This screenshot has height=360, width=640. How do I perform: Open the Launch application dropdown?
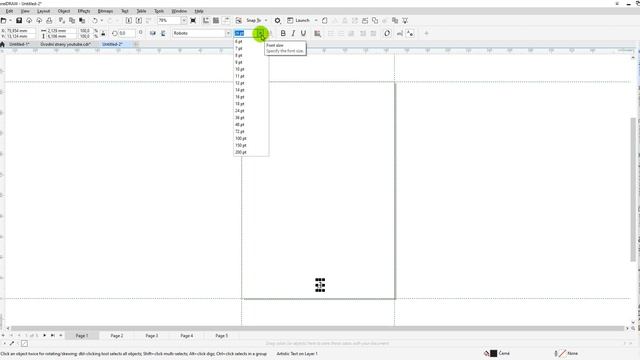(x=316, y=20)
